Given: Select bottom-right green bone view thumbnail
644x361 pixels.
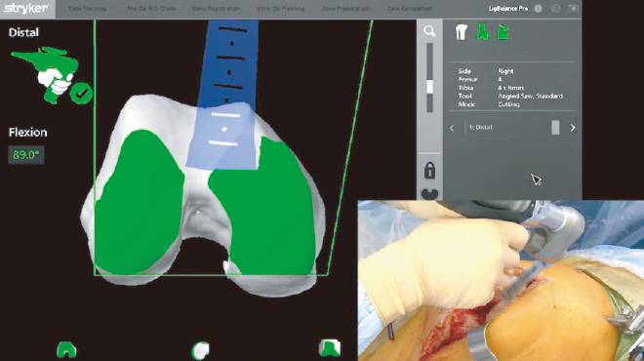Looking at the screenshot, I should (x=330, y=348).
